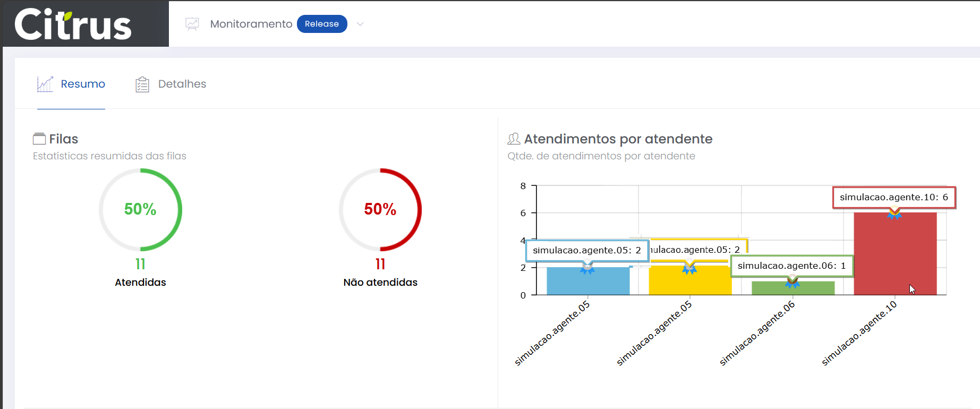Click the Release badge
This screenshot has height=409, width=980.
[322, 24]
